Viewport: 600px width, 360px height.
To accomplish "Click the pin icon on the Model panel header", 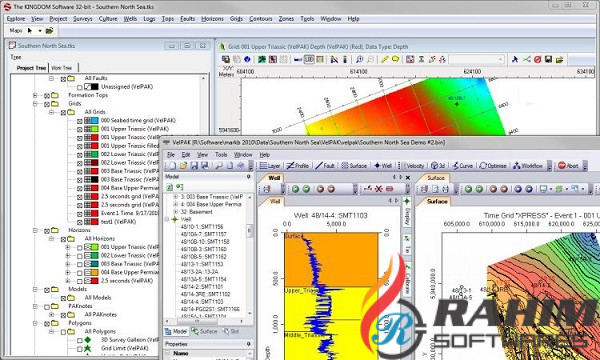I will 248,177.
